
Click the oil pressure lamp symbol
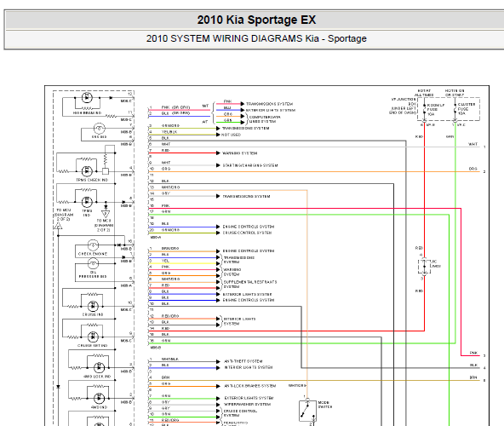pos(93,263)
